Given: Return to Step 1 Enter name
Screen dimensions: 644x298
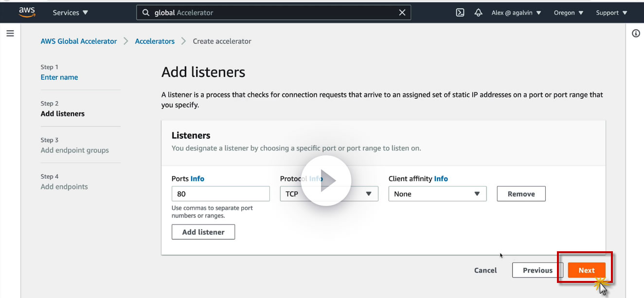Looking at the screenshot, I should [x=59, y=77].
